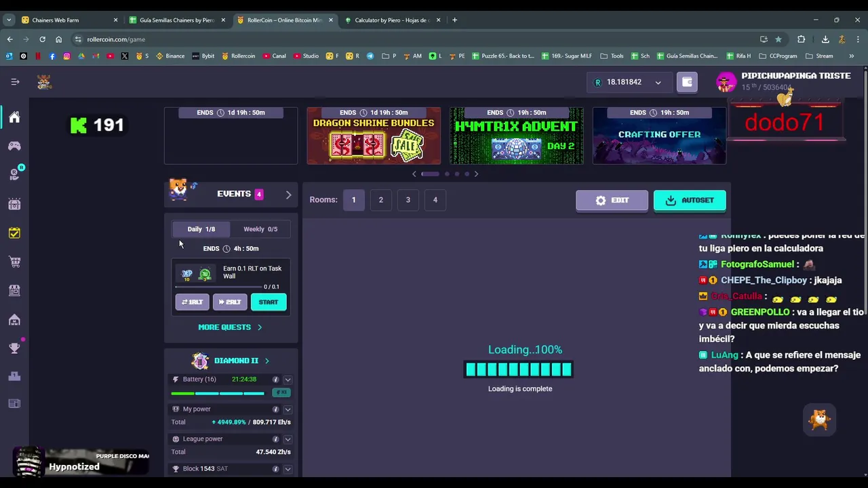Expand the League power section chevron

pos(288,439)
